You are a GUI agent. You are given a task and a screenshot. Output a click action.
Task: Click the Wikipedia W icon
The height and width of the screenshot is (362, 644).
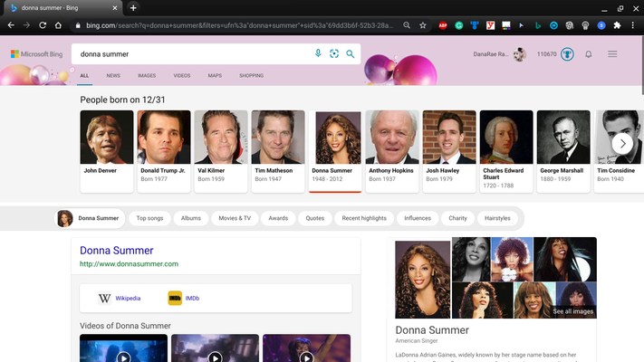pyautogui.click(x=104, y=298)
